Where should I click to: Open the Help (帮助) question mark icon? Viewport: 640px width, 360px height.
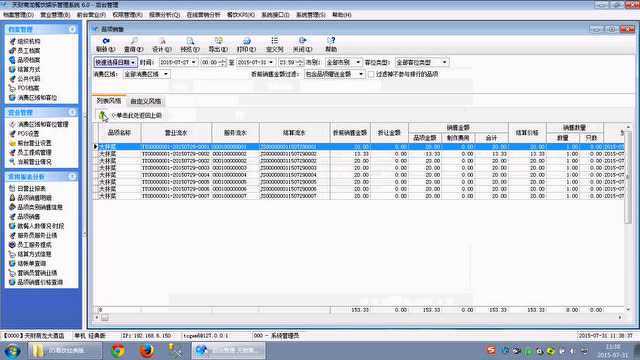point(331,41)
